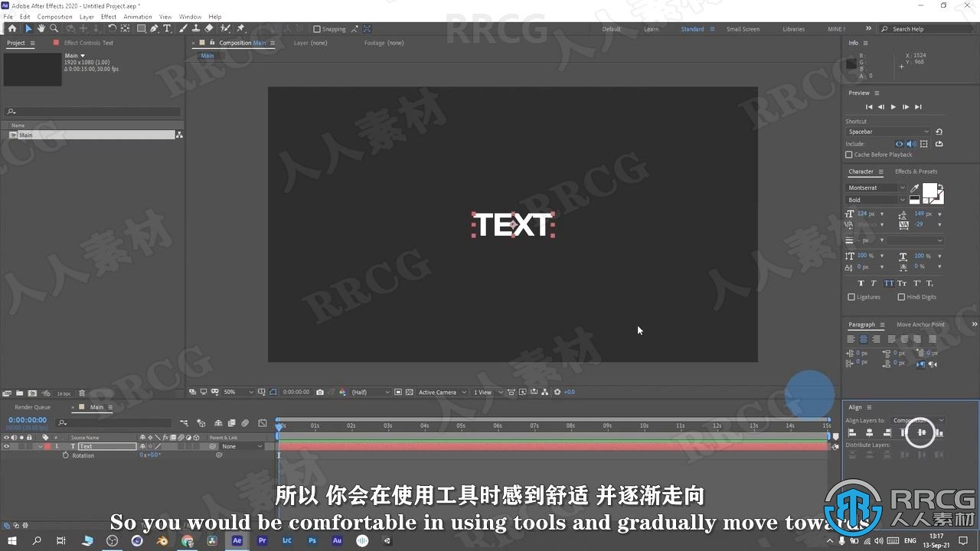Enable Cache Before Playback checkbox
Screen dimensions: 980x551
(x=849, y=155)
